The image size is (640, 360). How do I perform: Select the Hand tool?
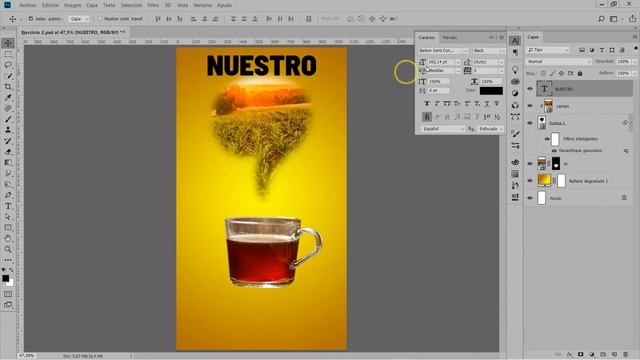click(x=8, y=238)
